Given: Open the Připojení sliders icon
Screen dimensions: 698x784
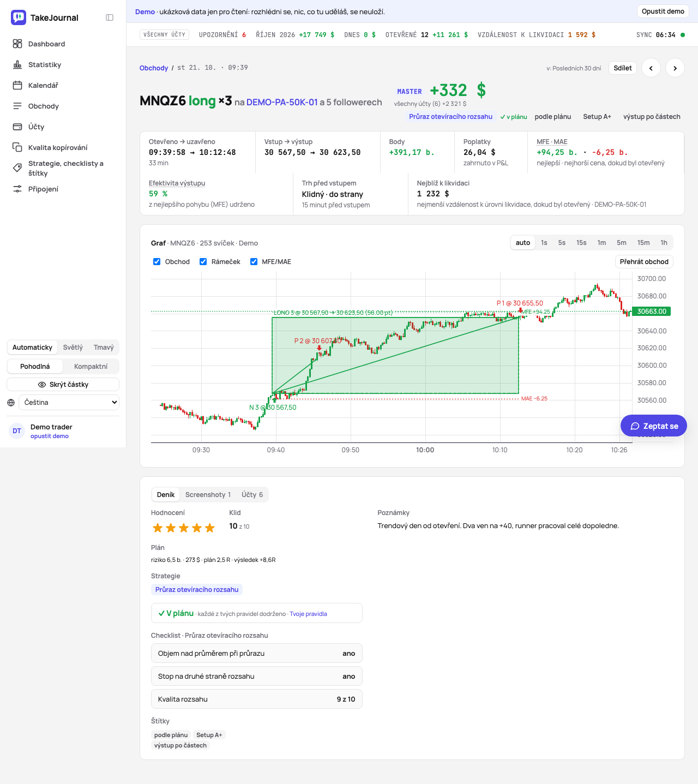Looking at the screenshot, I should [x=17, y=189].
